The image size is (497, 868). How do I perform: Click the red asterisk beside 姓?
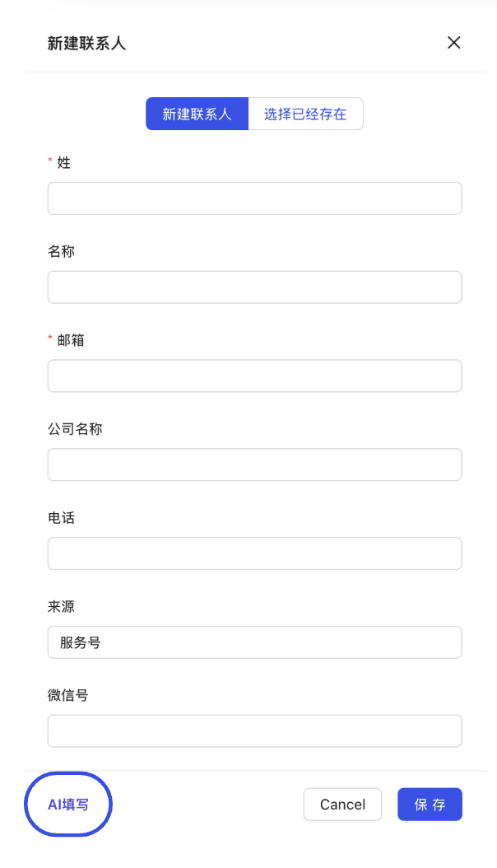pos(49,162)
